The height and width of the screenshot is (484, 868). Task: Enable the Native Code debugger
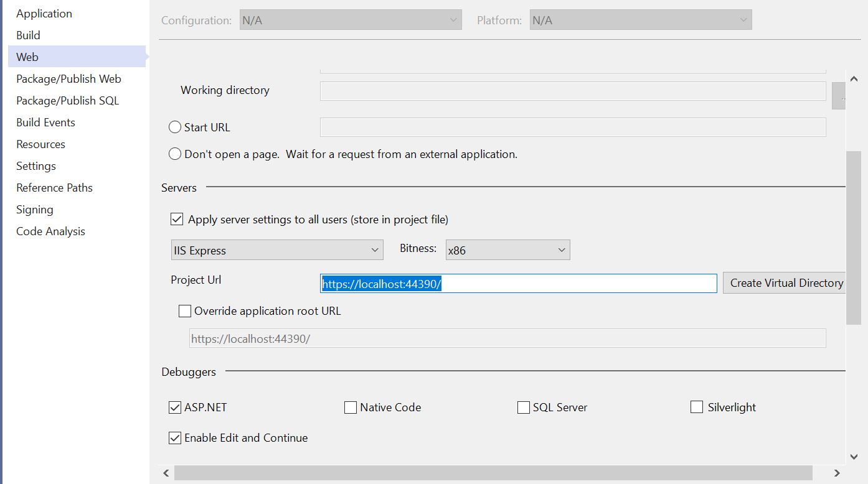351,407
